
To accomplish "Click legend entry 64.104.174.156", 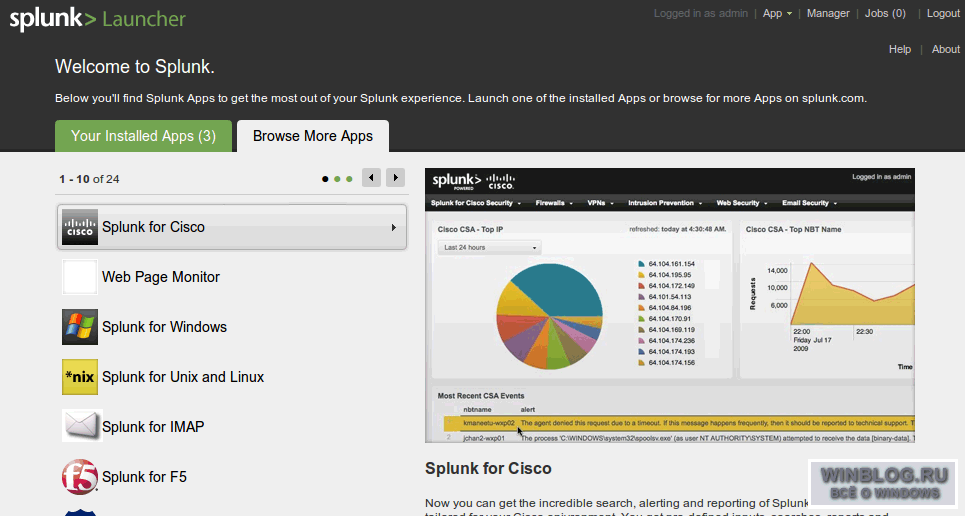I will (x=667, y=363).
